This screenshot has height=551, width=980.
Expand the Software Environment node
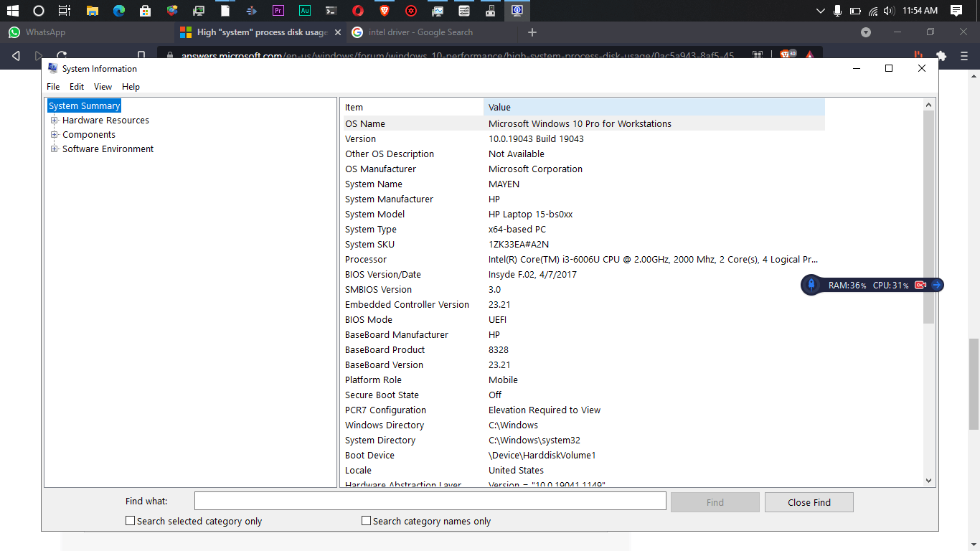point(54,149)
